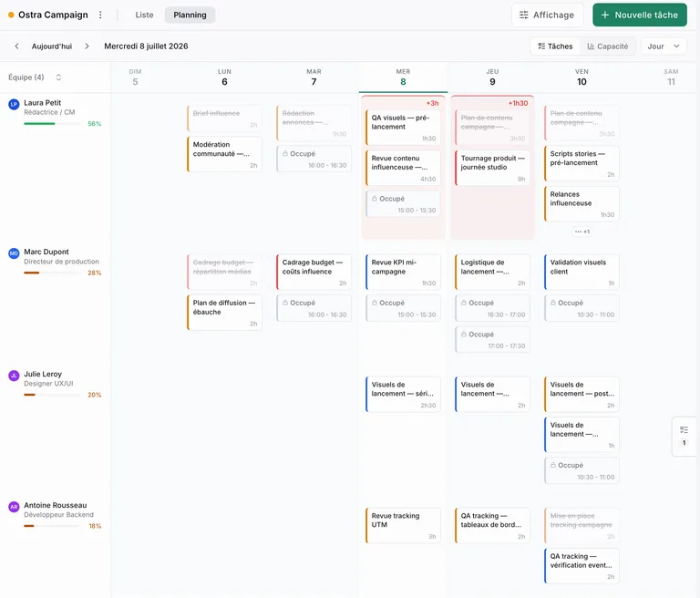Open the Relances influenceuse task card
Screen dimensions: 700x598
pos(582,203)
